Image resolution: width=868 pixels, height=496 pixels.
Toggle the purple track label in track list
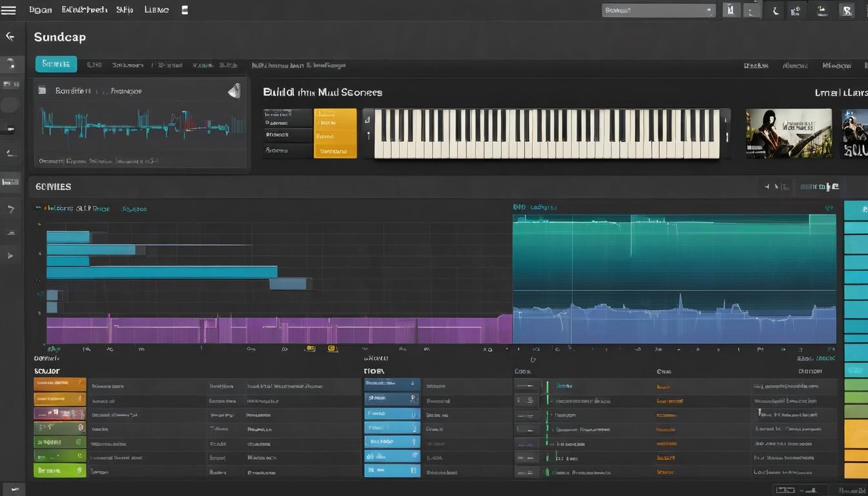pyautogui.click(x=59, y=413)
